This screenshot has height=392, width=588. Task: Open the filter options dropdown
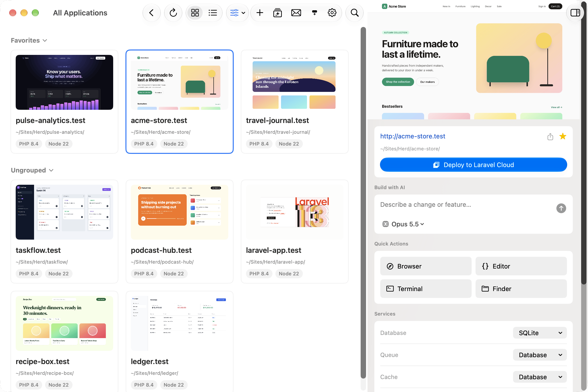237,13
